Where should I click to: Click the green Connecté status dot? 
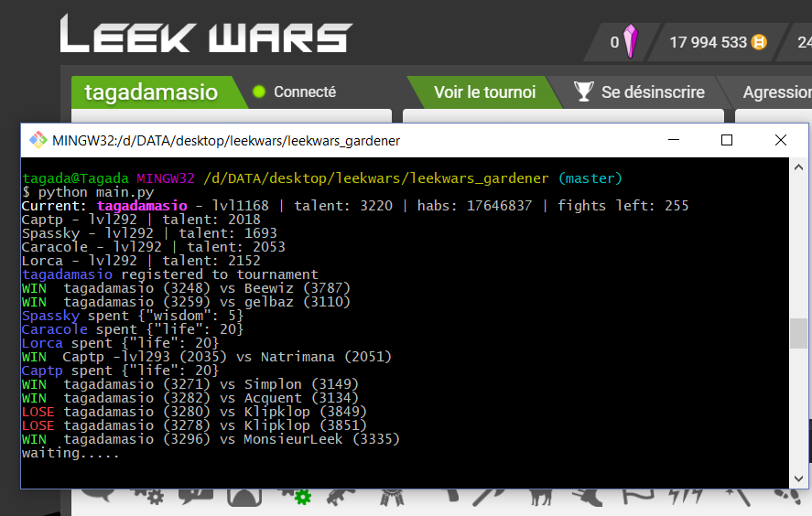pos(259,91)
